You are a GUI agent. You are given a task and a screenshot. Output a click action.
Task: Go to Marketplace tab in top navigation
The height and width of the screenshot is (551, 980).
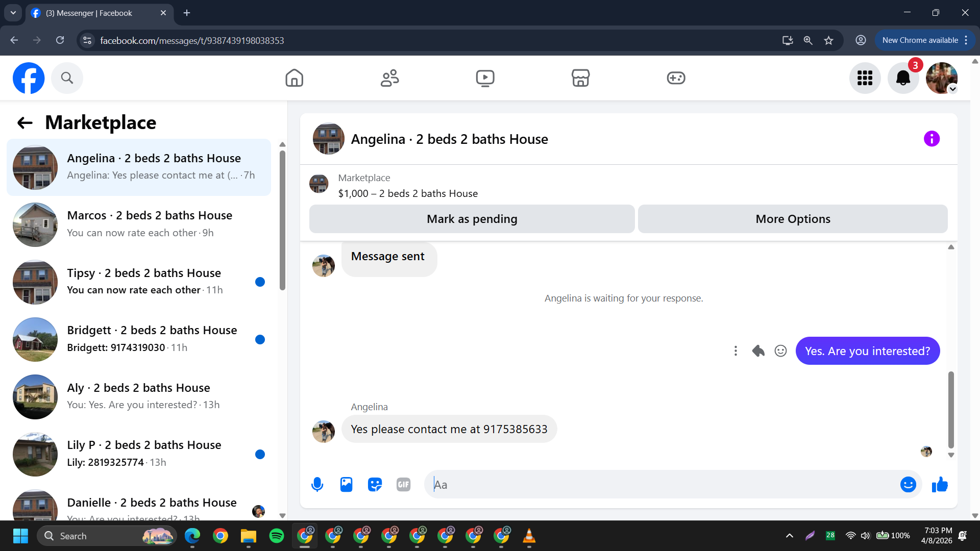tap(580, 78)
